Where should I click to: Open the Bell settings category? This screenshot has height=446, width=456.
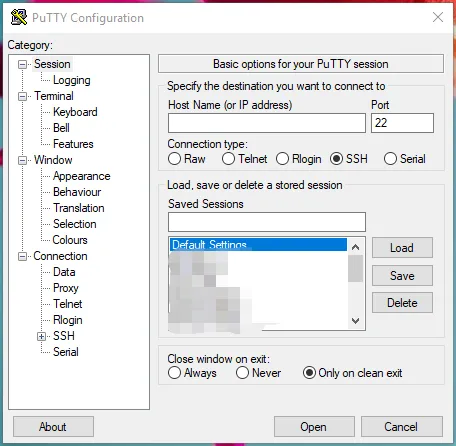pyautogui.click(x=61, y=128)
